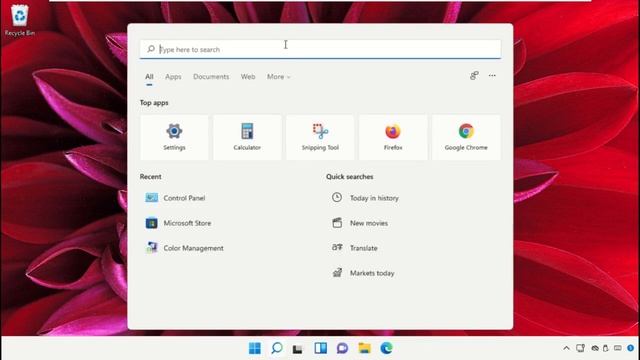Launch Calculator from Top apps
The width and height of the screenshot is (640, 360).
click(x=247, y=138)
